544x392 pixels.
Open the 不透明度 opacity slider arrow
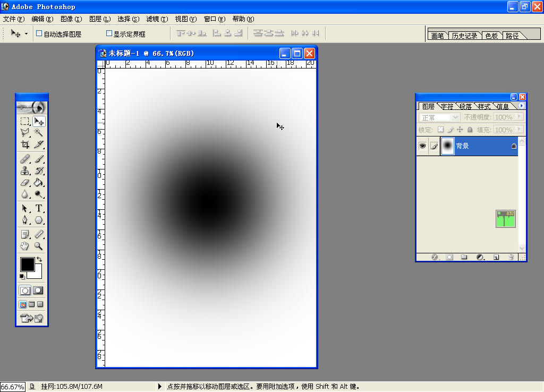520,117
